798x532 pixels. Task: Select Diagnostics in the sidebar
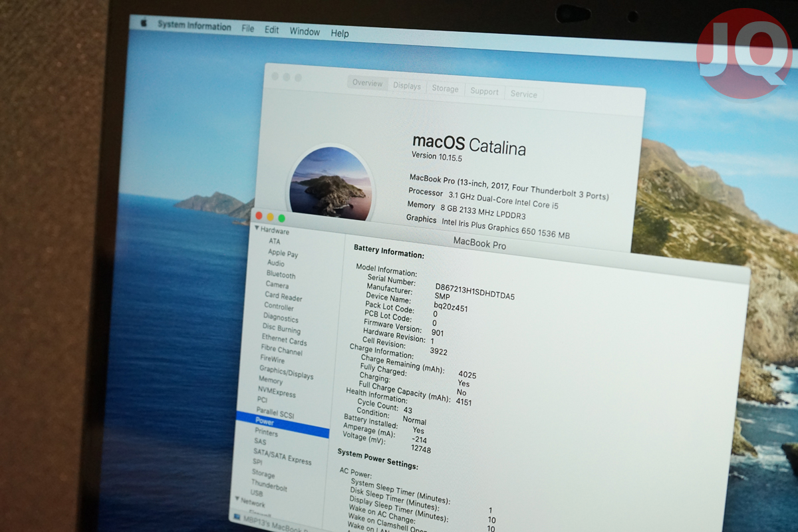tap(281, 318)
